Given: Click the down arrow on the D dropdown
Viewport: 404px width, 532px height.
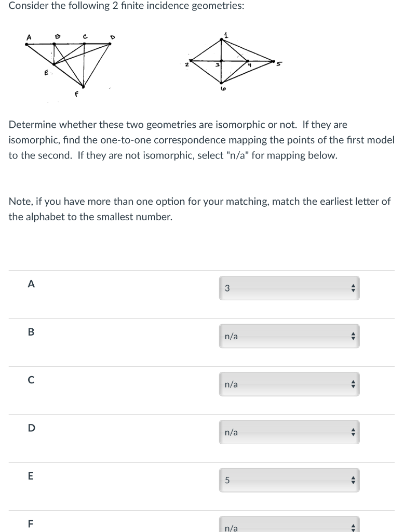Looking at the screenshot, I should 353,434.
